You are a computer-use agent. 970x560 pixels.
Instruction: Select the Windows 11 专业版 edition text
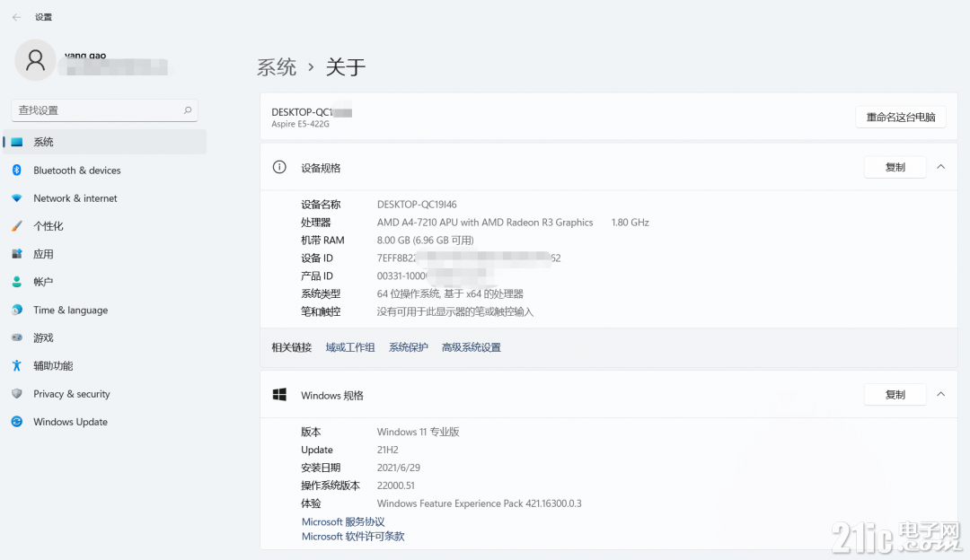click(x=419, y=432)
